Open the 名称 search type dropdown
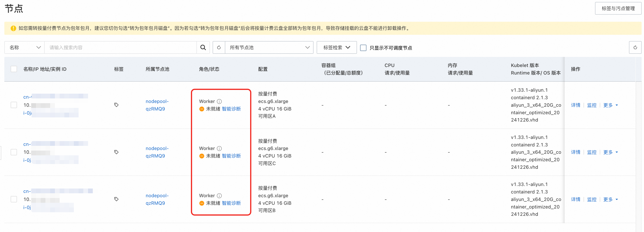The width and height of the screenshot is (644, 232). point(24,48)
